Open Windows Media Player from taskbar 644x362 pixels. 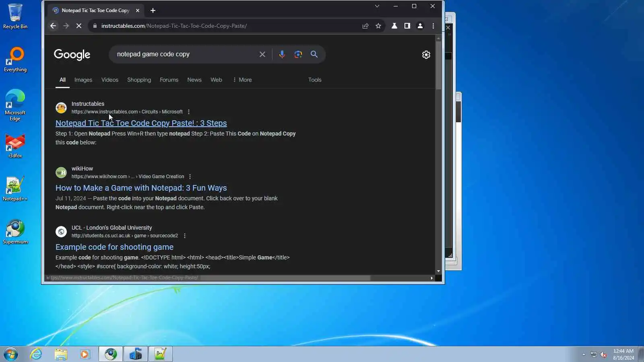point(85,354)
